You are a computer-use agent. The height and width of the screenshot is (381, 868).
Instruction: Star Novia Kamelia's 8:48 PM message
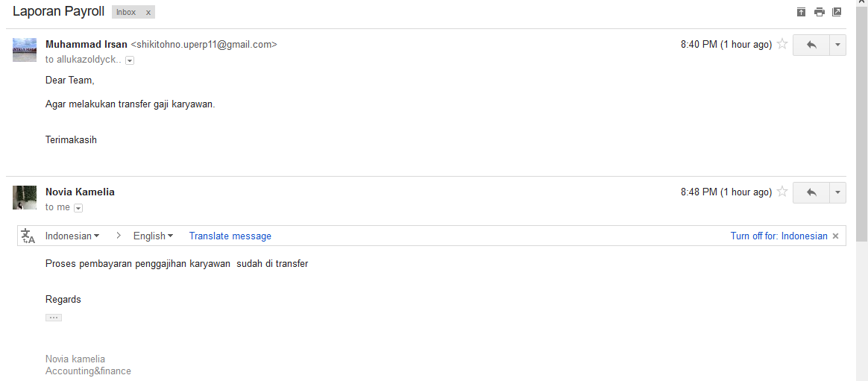coord(782,192)
